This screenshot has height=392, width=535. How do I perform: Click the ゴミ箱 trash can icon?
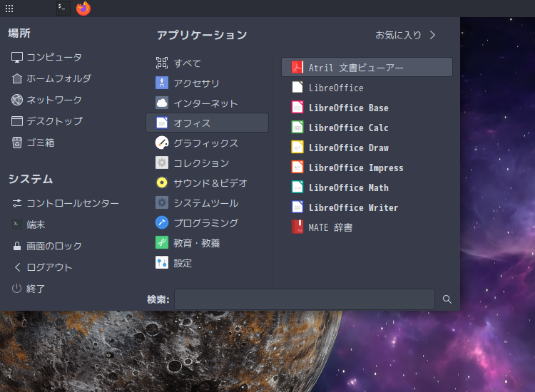coord(17,143)
